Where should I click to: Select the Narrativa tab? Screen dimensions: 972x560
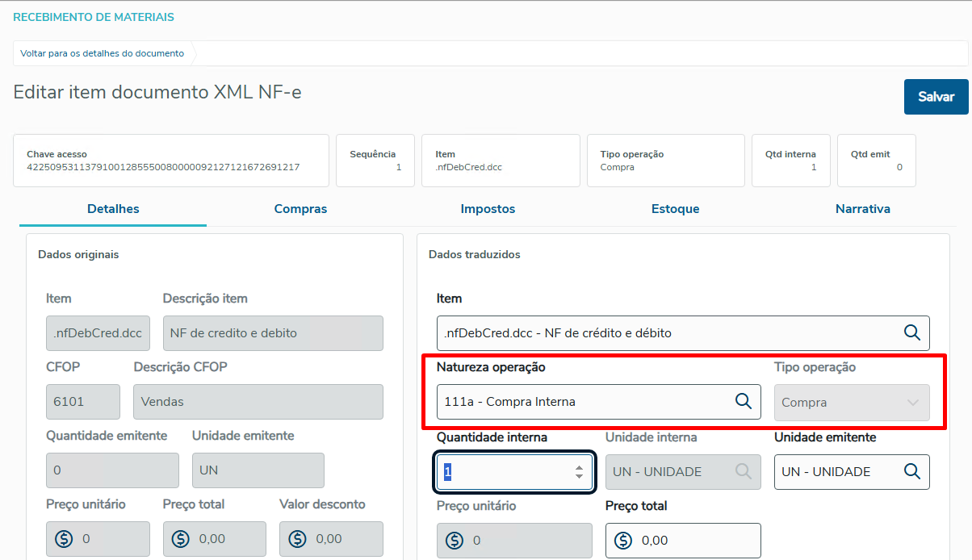[862, 209]
